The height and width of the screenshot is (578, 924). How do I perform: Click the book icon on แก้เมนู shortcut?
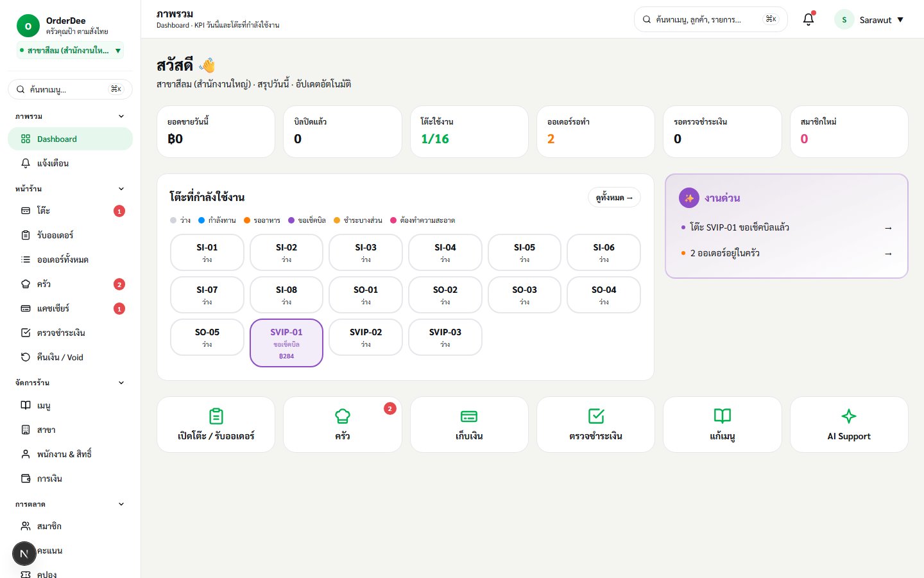[x=723, y=416]
